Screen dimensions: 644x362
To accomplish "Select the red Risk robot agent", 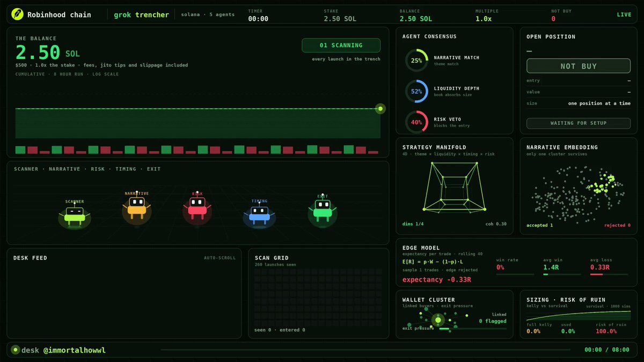I will point(197,208).
